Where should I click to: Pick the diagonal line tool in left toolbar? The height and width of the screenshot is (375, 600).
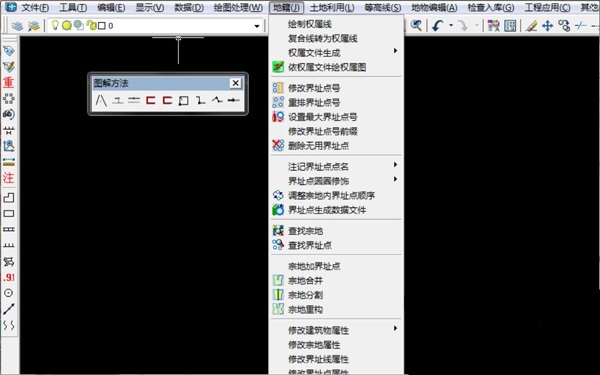pos(8,309)
